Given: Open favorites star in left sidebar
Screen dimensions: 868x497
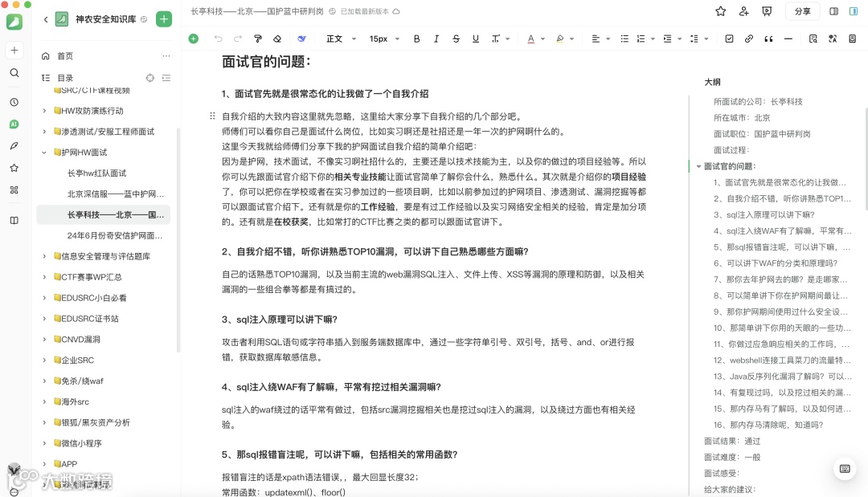Looking at the screenshot, I should [14, 168].
